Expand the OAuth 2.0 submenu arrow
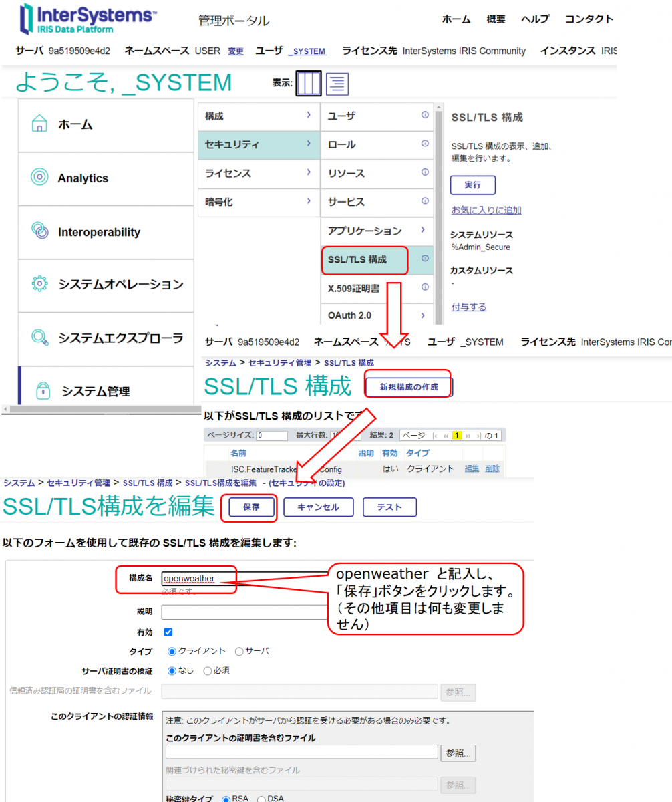Image resolution: width=672 pixels, height=802 pixels. click(x=423, y=315)
